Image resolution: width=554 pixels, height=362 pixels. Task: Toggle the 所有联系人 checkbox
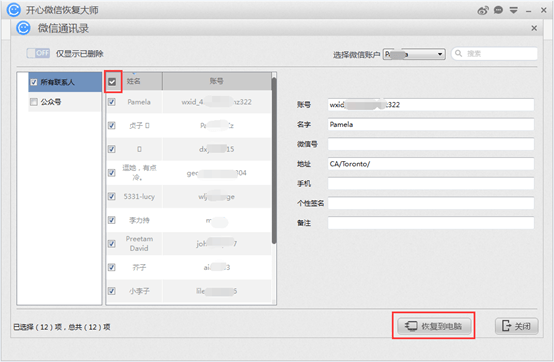click(34, 82)
